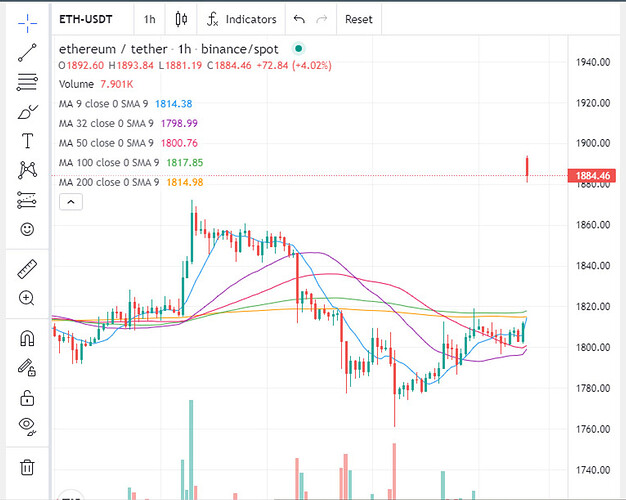Open the 1h timeframe dropdown
Image resolution: width=626 pixels, height=500 pixels.
149,19
